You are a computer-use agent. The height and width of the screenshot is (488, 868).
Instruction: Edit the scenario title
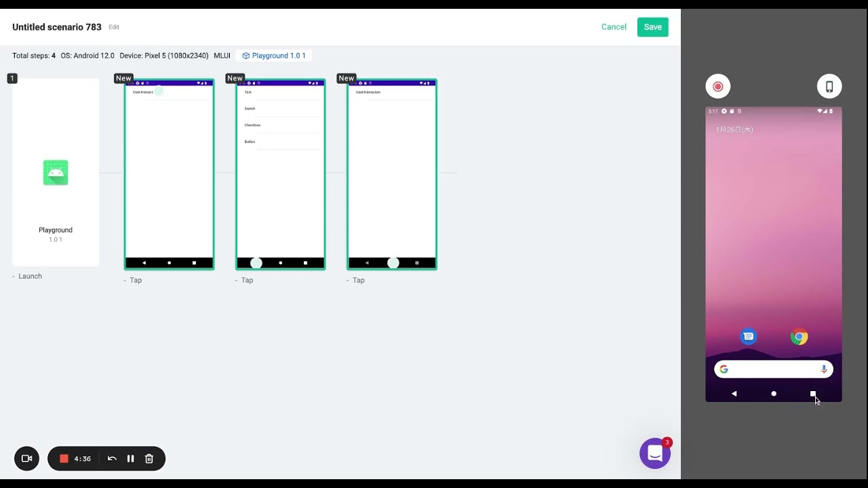pyautogui.click(x=114, y=27)
